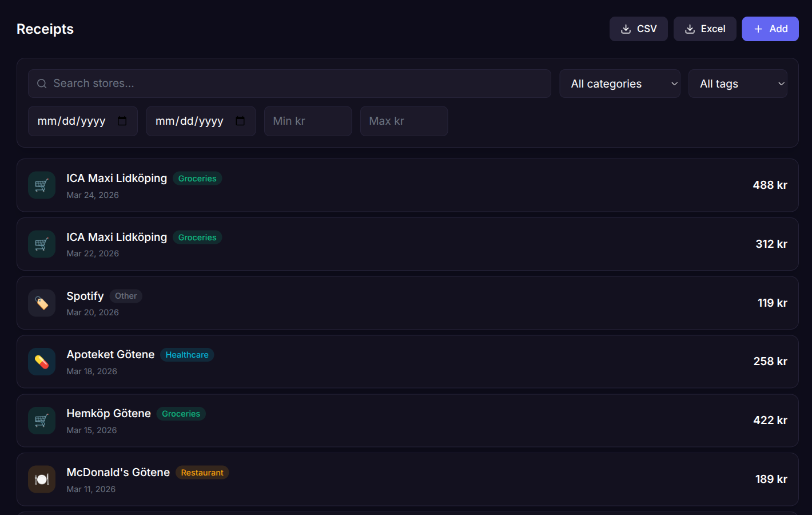Click the shopping cart icon for the 488 kr receipt
The width and height of the screenshot is (812, 515).
coord(42,185)
